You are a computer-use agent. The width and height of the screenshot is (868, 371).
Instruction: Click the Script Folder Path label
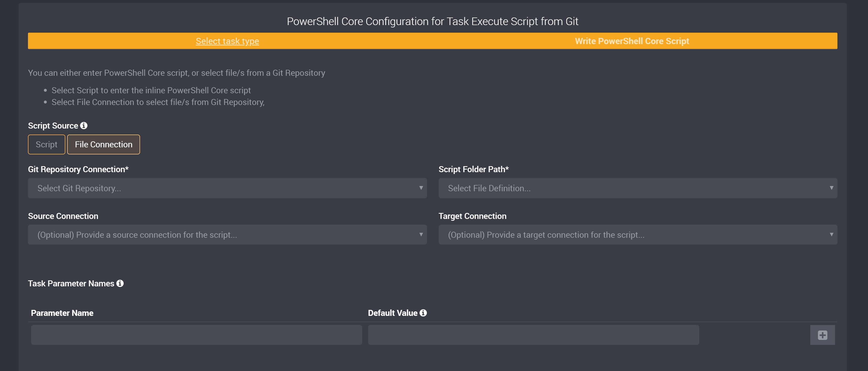[473, 169]
